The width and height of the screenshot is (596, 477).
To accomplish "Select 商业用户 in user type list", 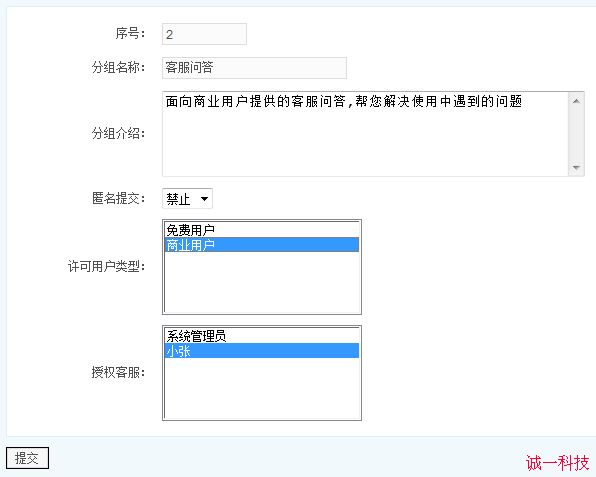I will (x=262, y=245).
